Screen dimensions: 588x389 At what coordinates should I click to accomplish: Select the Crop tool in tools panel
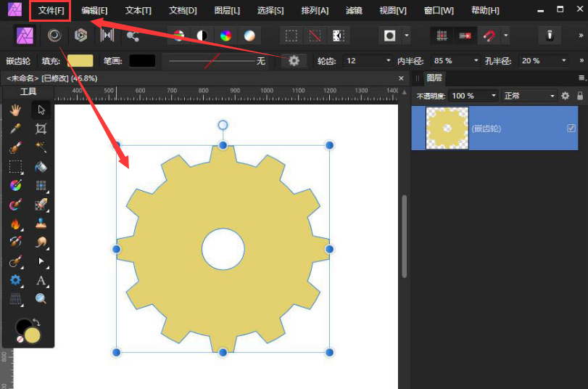click(41, 128)
